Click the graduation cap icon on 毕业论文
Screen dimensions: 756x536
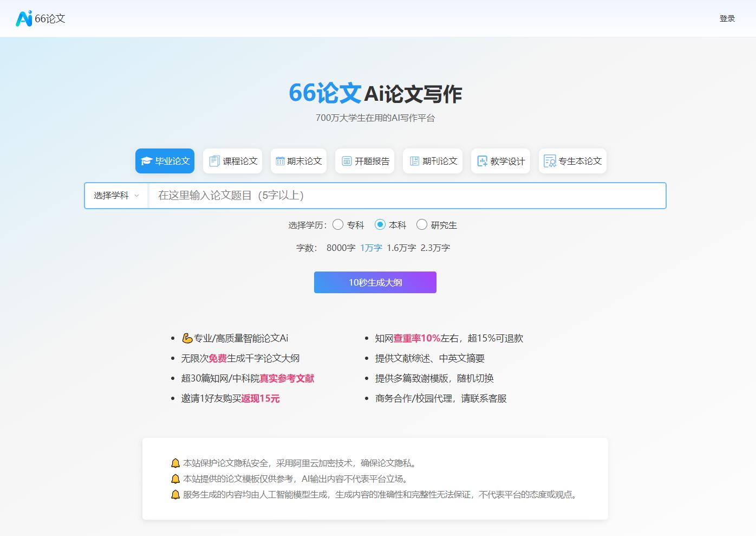click(146, 161)
